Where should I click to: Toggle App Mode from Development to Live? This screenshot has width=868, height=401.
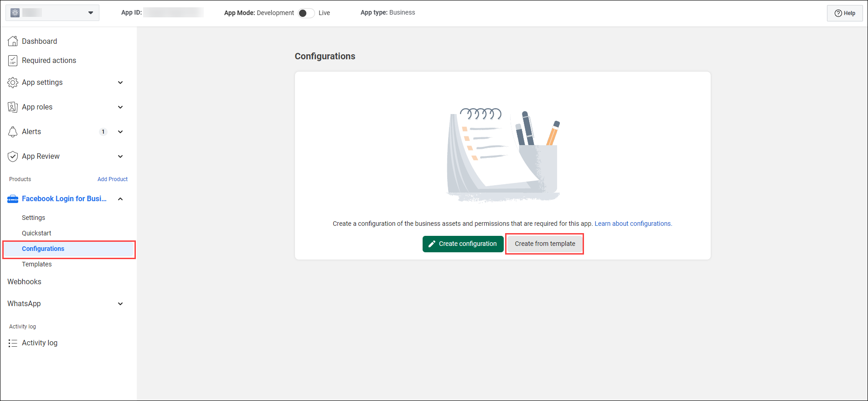point(306,13)
